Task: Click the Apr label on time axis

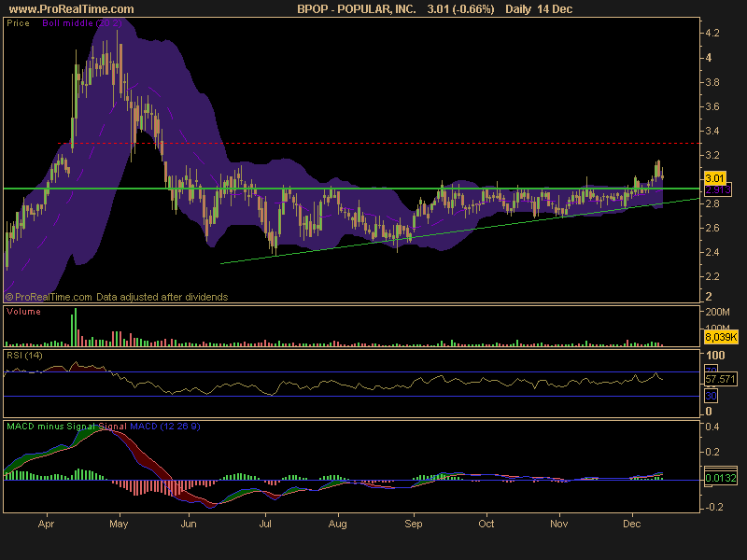Action: [x=46, y=524]
